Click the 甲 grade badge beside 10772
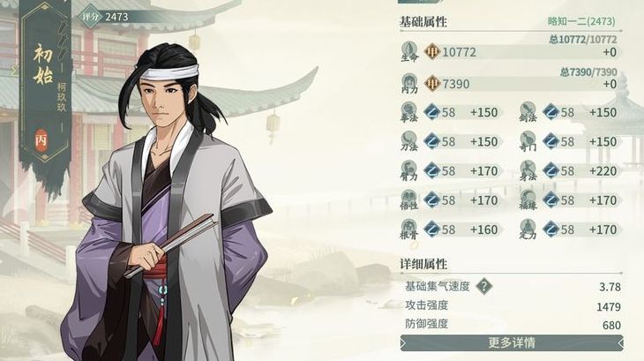Viewport: 644px width, 361px height. (x=432, y=52)
